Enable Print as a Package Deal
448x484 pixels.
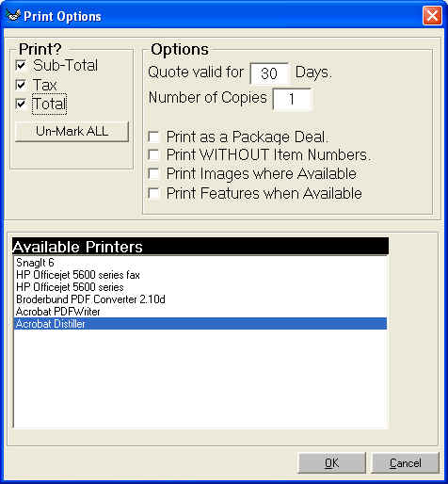[x=153, y=137]
